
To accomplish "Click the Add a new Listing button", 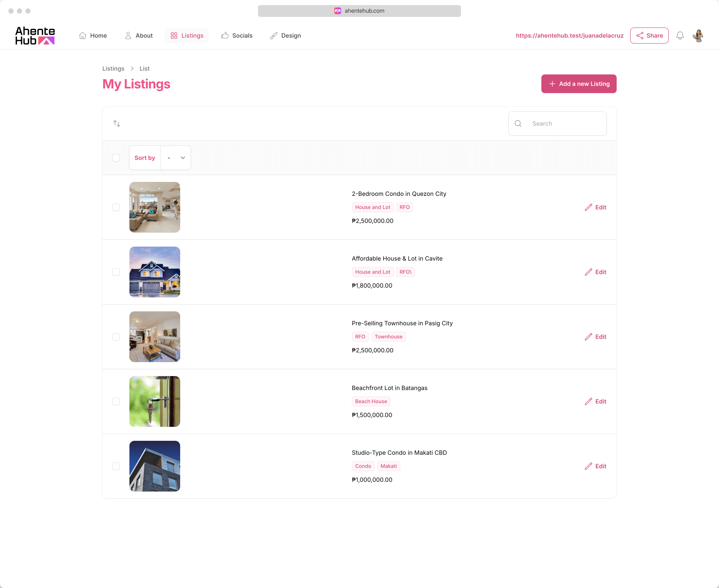I will [x=579, y=84].
